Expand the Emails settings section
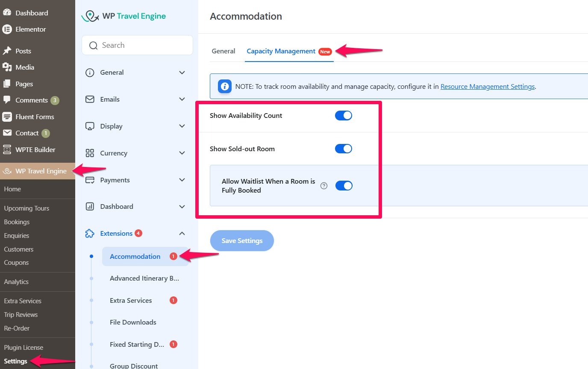The image size is (588, 369). coord(182,99)
